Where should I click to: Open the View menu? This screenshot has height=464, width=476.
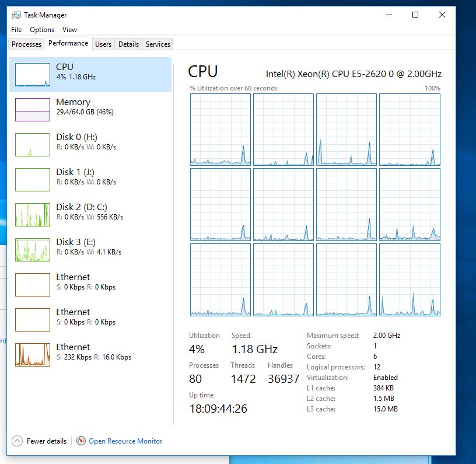(69, 30)
